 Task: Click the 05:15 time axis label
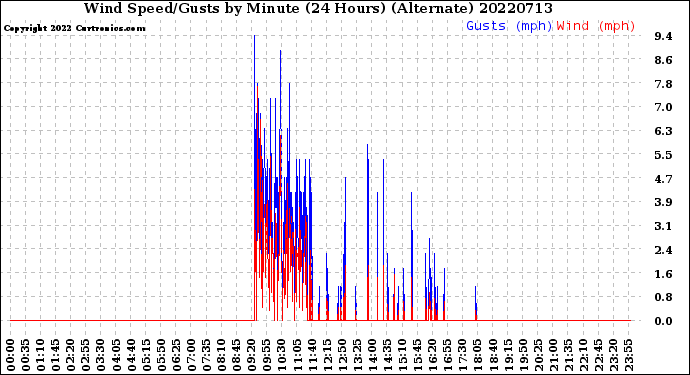click(146, 355)
